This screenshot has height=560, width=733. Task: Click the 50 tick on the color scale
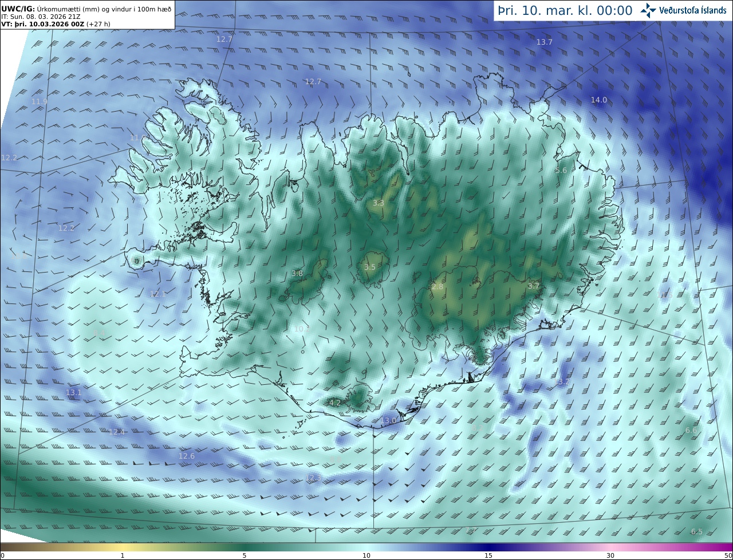pos(728,555)
